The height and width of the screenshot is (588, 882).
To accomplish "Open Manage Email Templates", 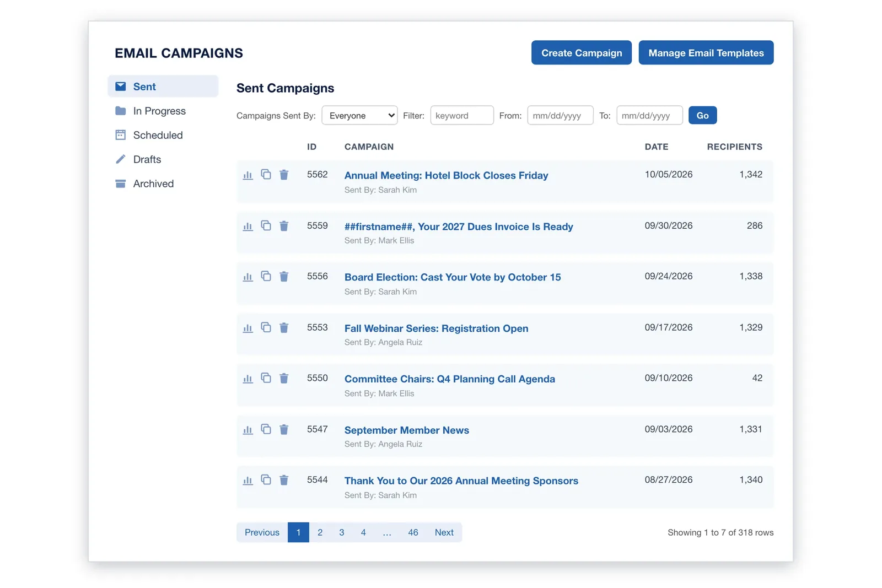I will 706,53.
